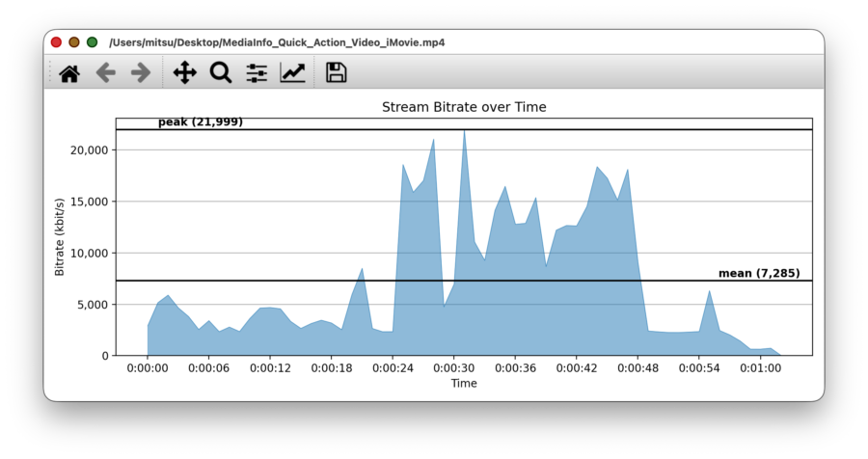Go forward to the next view
Viewport: 868px width, 459px height.
pyautogui.click(x=141, y=73)
